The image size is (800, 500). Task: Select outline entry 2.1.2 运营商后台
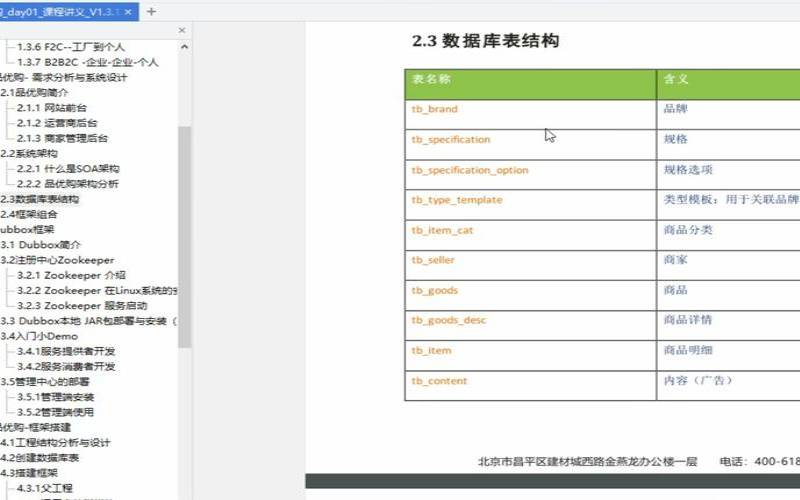(57, 123)
